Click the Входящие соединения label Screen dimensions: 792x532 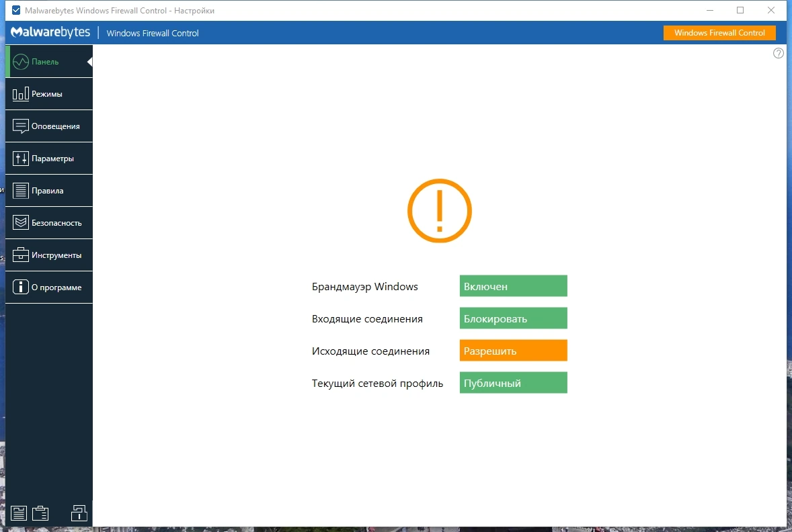tap(367, 319)
